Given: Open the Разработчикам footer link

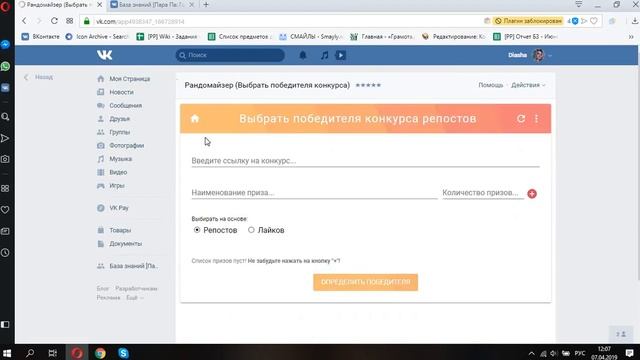Looking at the screenshot, I should click(x=136, y=289).
